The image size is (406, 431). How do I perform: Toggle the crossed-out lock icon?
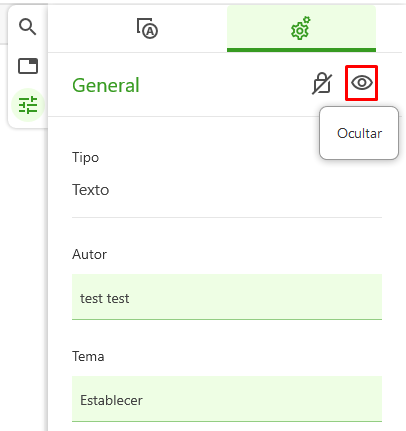coord(322,83)
